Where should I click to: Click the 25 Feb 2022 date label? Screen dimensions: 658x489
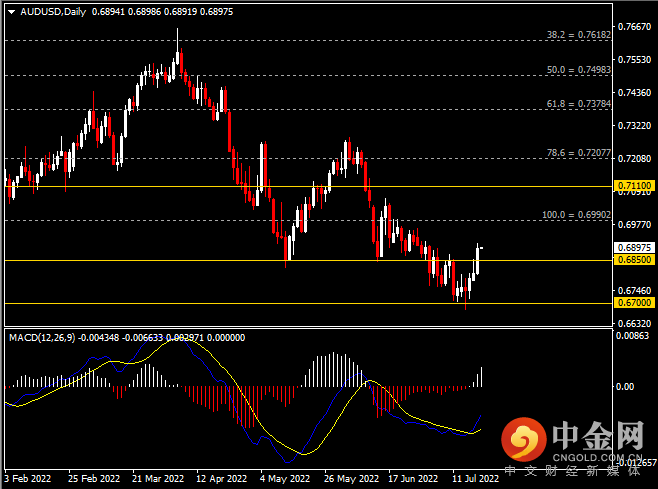[x=94, y=479]
